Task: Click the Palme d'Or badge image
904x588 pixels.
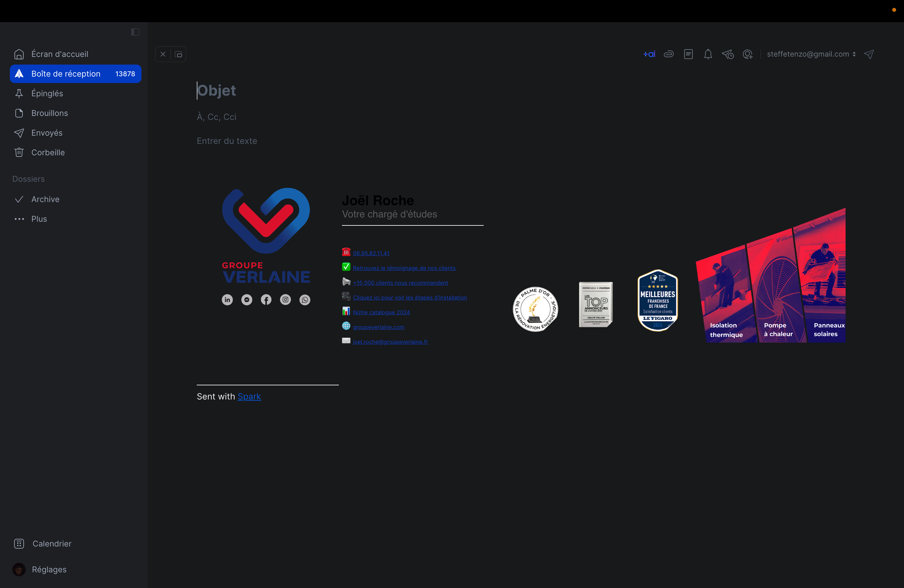Action: [x=536, y=309]
